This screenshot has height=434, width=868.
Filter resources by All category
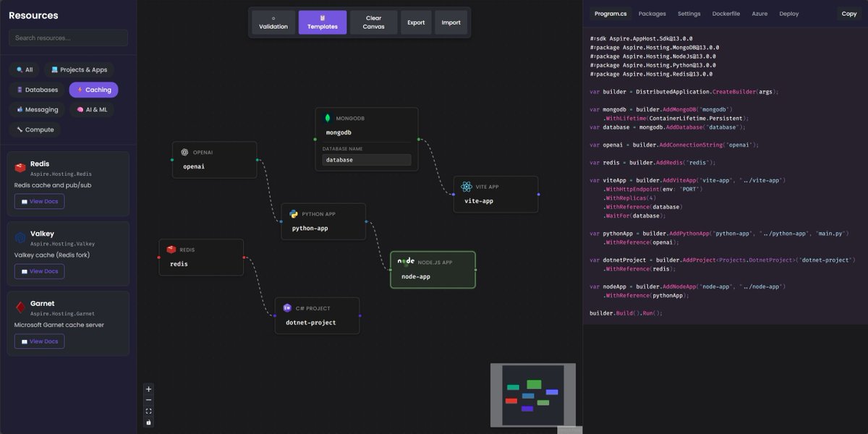25,70
